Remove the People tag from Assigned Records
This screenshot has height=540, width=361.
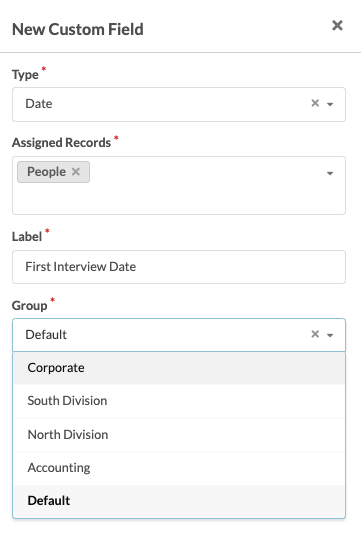click(76, 172)
